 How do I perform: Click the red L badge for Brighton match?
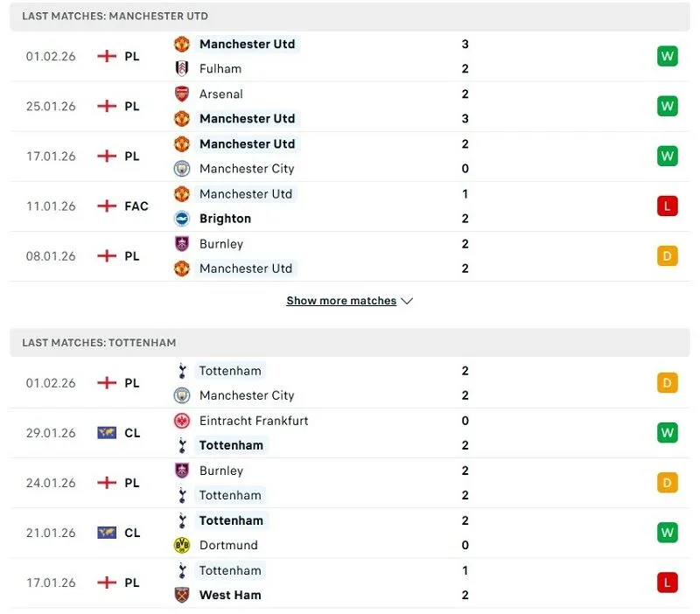pos(668,206)
